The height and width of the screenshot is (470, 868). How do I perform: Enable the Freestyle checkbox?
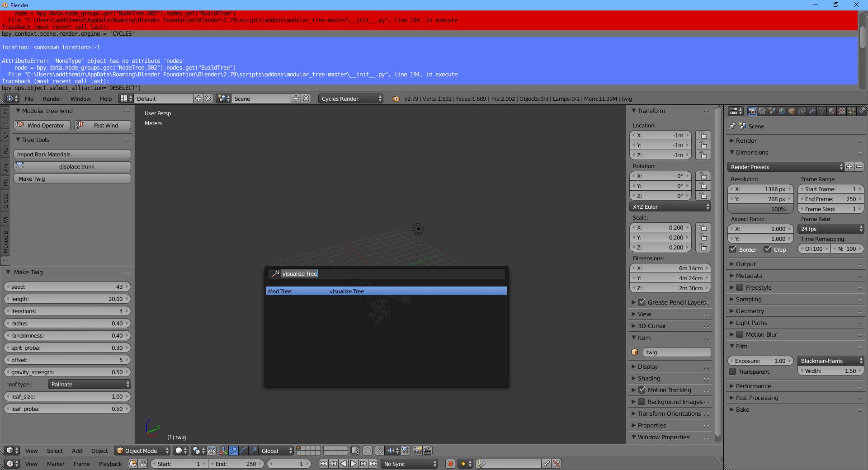740,287
